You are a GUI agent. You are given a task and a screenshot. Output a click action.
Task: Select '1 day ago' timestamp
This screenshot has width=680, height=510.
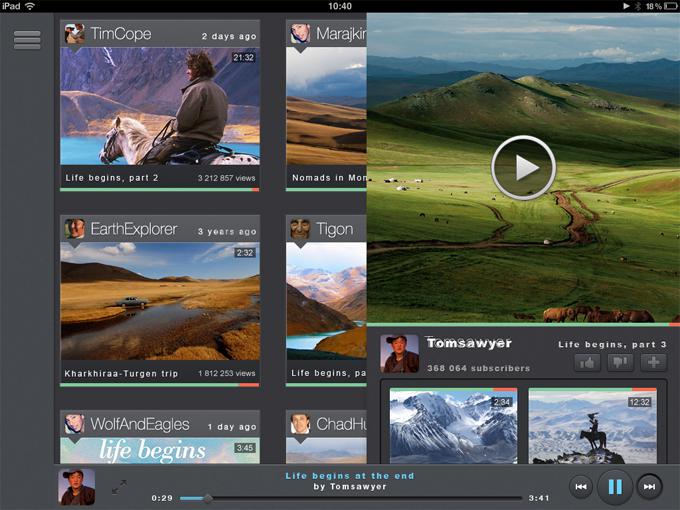[x=232, y=427]
